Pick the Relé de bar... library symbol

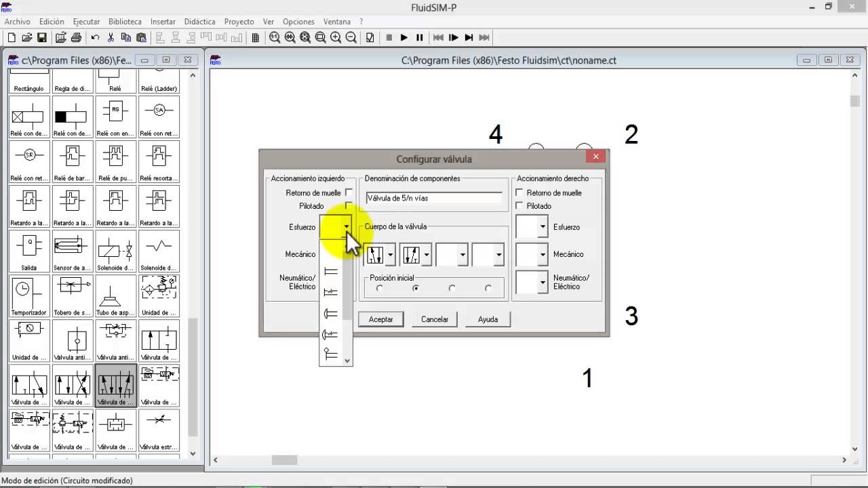[x=72, y=162]
